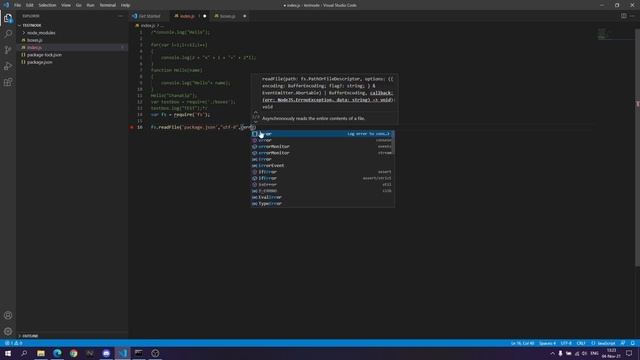Open editor More Actions ellipsis
Image resolution: width=640 pixels, height=360 pixels.
coord(632,16)
